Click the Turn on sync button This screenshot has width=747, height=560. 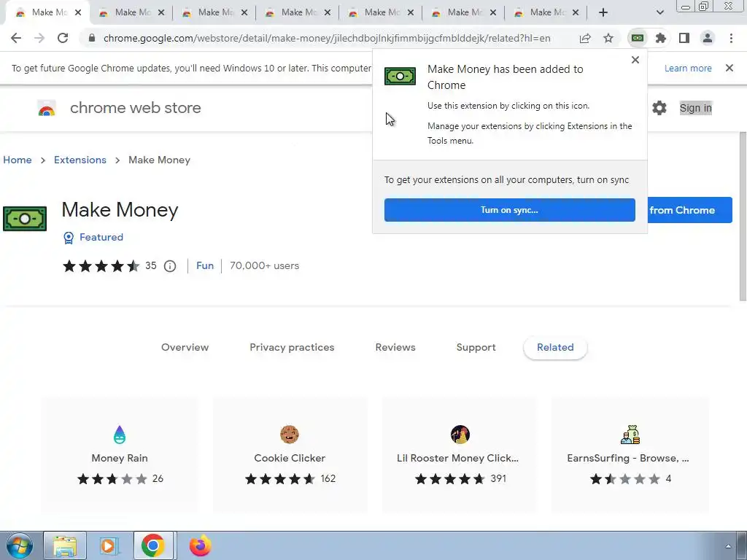510,210
